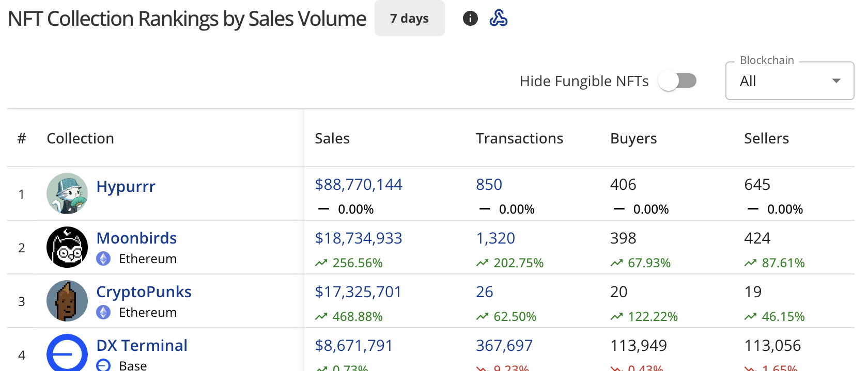Click the Ethereum icon under Moonbirds
This screenshot has width=868, height=371.
(x=103, y=259)
